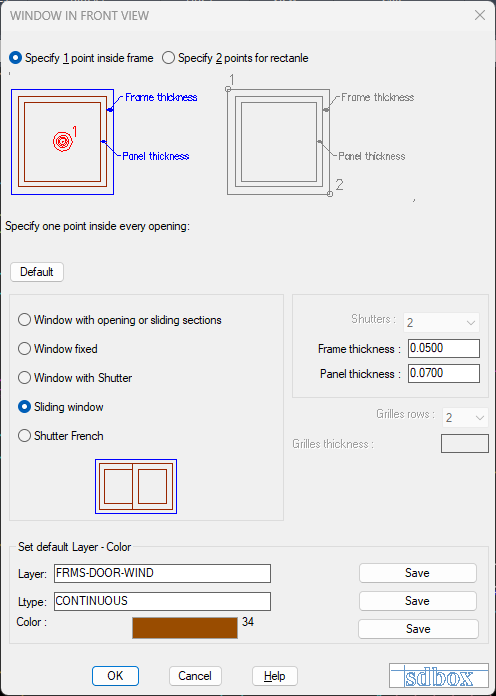Click the Panel thickness input field
The width and height of the screenshot is (496, 696).
tap(444, 373)
